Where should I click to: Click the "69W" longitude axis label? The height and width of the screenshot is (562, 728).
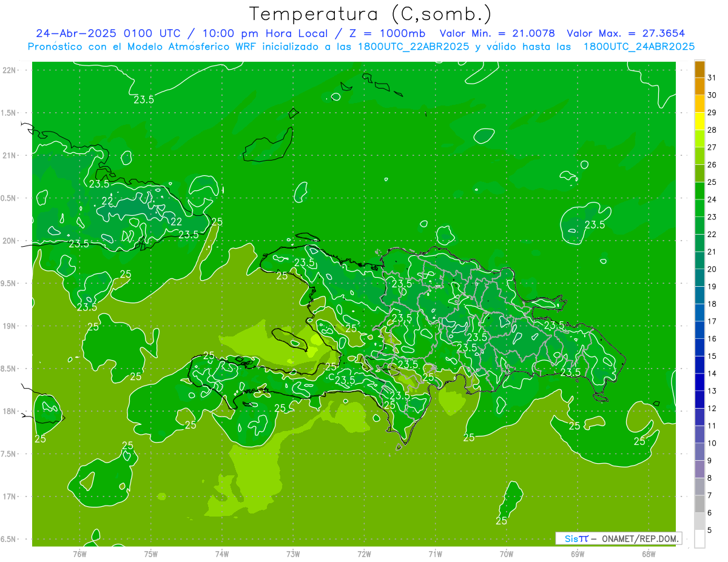pyautogui.click(x=578, y=554)
